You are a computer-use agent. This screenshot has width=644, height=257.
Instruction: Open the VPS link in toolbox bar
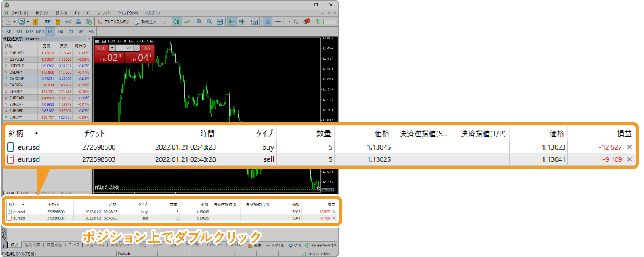click(x=295, y=246)
